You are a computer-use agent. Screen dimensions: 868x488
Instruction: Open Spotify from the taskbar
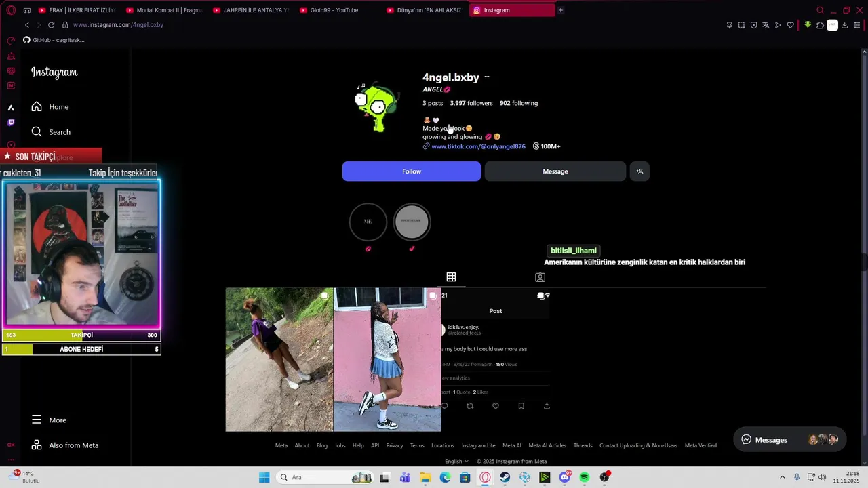(x=585, y=478)
